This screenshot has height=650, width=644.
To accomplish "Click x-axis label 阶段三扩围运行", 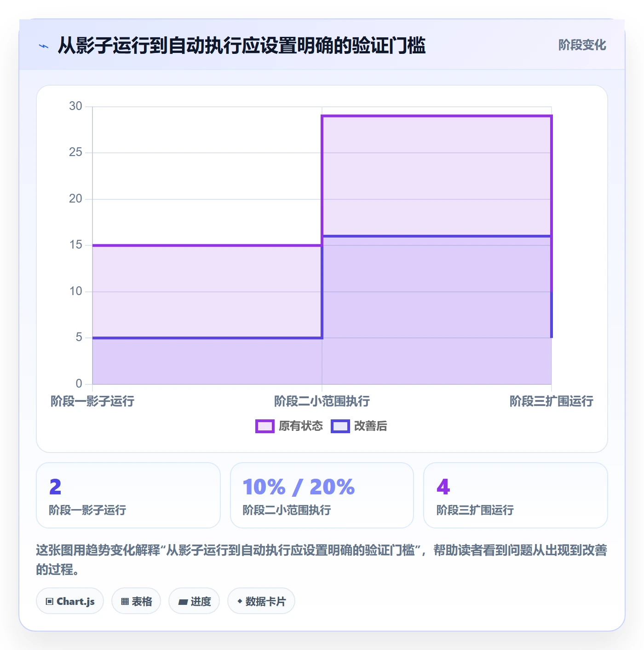I will [x=551, y=401].
